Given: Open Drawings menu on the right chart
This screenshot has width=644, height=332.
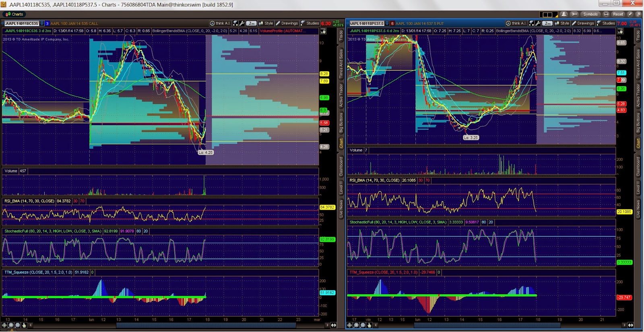Looking at the screenshot, I should (x=583, y=23).
